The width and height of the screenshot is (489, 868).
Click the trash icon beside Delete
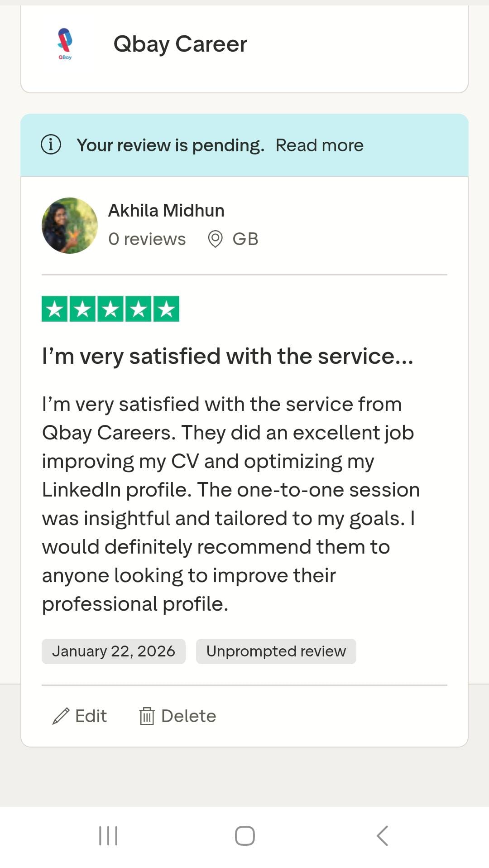coord(147,716)
